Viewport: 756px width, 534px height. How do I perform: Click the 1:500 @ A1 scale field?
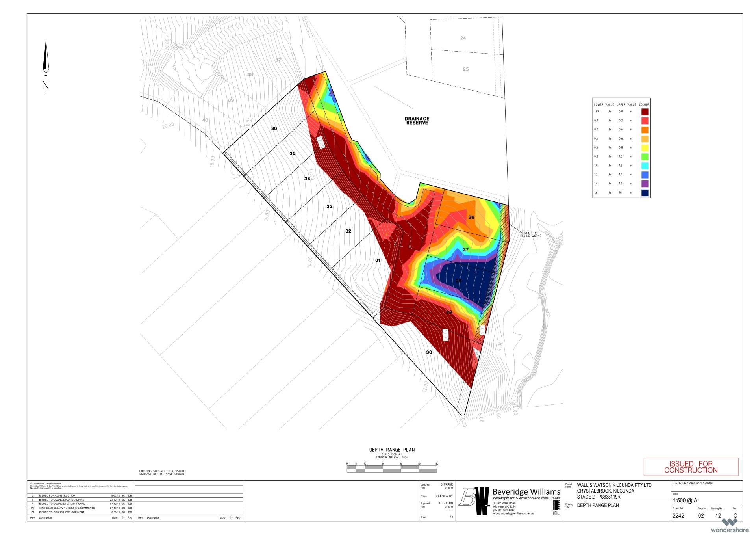pos(686,501)
